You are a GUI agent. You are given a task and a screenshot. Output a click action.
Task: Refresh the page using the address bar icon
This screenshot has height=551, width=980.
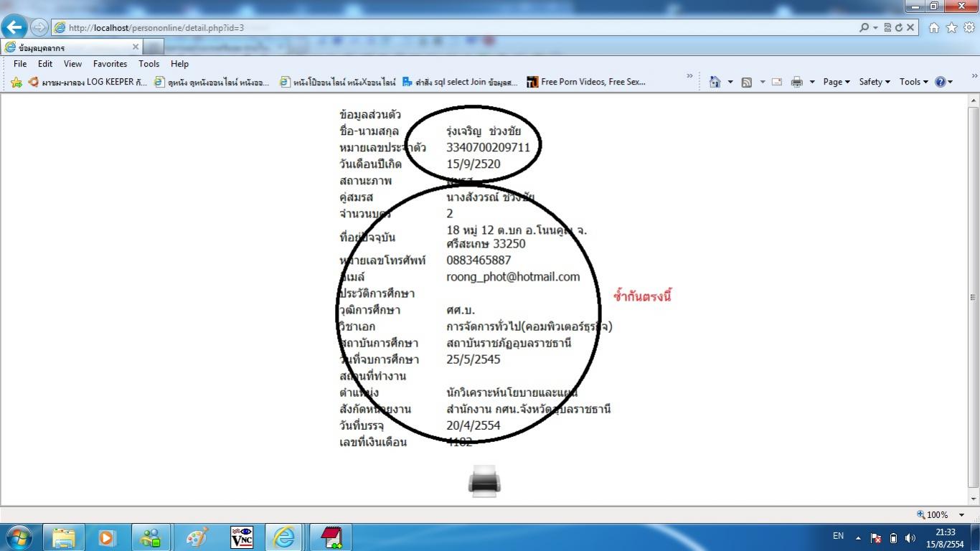click(x=898, y=27)
